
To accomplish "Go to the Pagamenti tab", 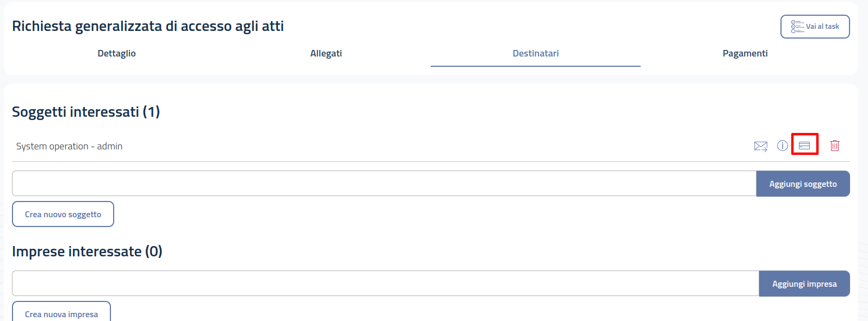I will pos(745,53).
